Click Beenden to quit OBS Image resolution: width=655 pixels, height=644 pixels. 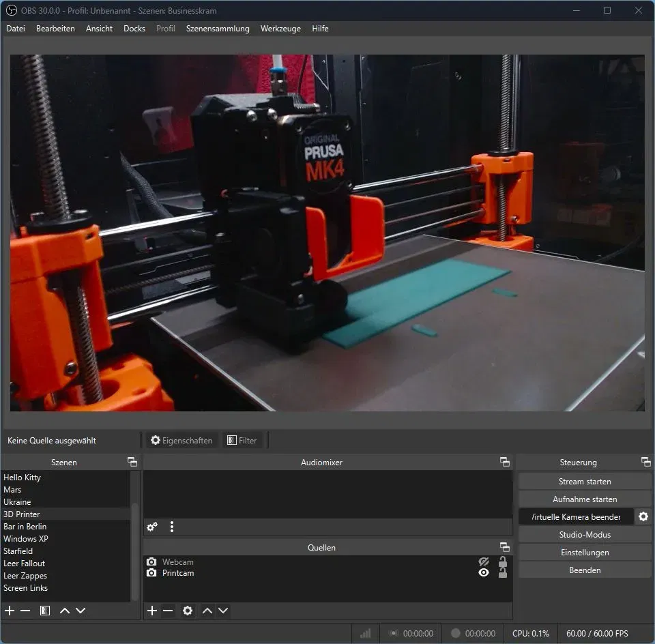point(585,570)
